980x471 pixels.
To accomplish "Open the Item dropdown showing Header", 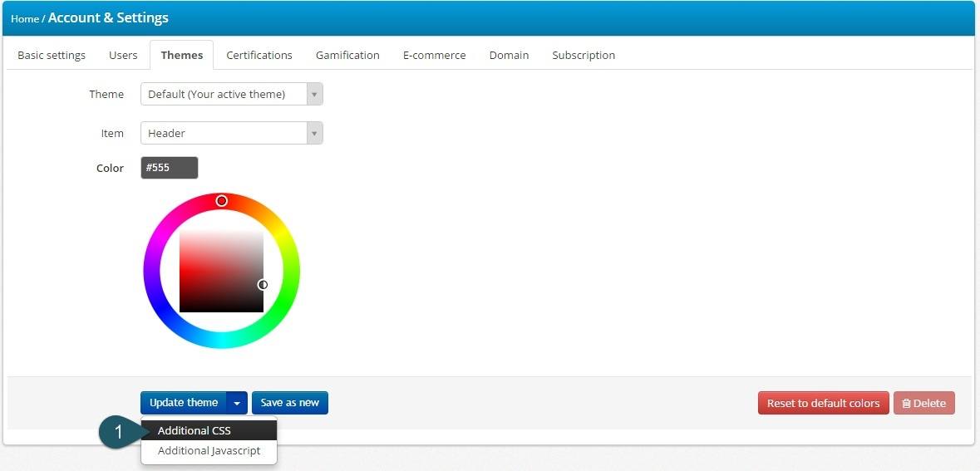I will (x=232, y=133).
